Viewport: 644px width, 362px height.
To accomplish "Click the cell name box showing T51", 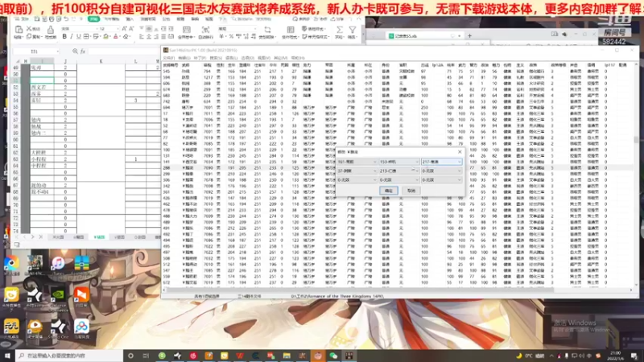I will 35,51.
